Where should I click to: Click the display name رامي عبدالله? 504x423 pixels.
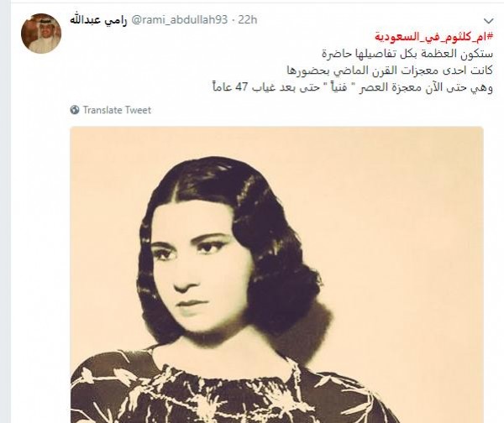click(x=98, y=20)
